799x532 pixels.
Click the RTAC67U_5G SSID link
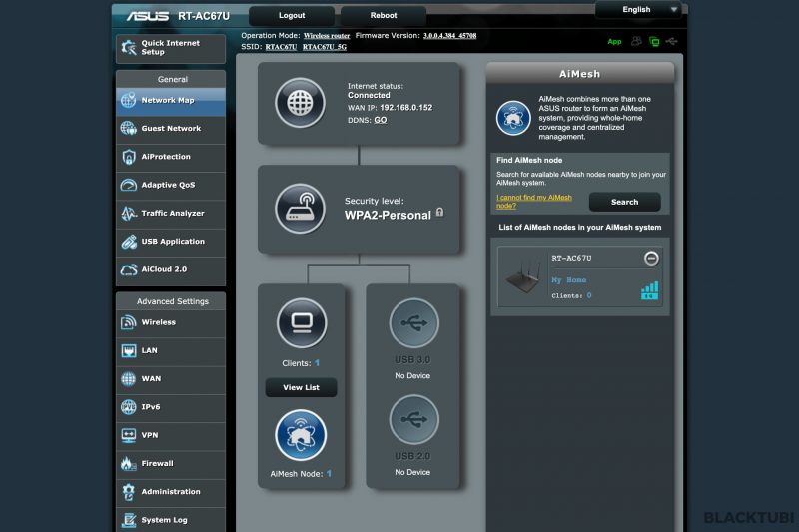click(324, 47)
